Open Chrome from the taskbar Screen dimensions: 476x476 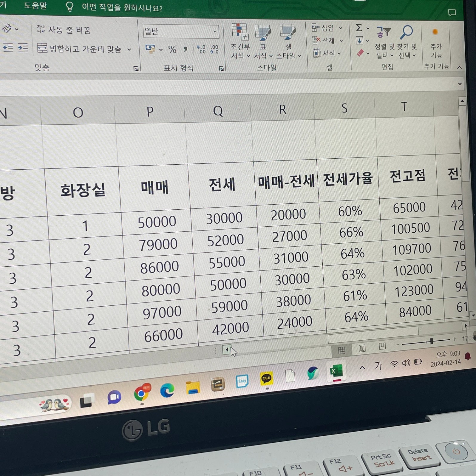click(x=142, y=393)
